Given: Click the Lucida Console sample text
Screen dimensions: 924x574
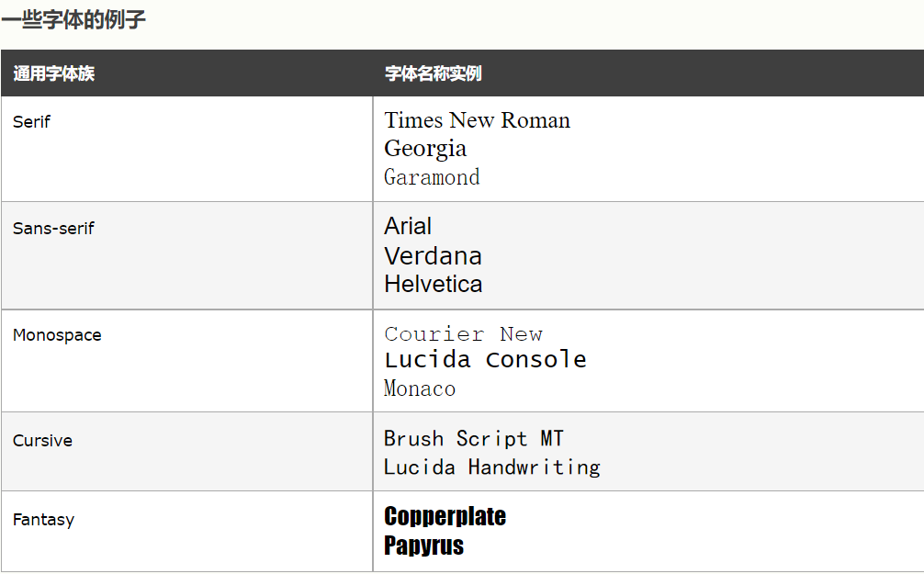Looking at the screenshot, I should pos(485,359).
